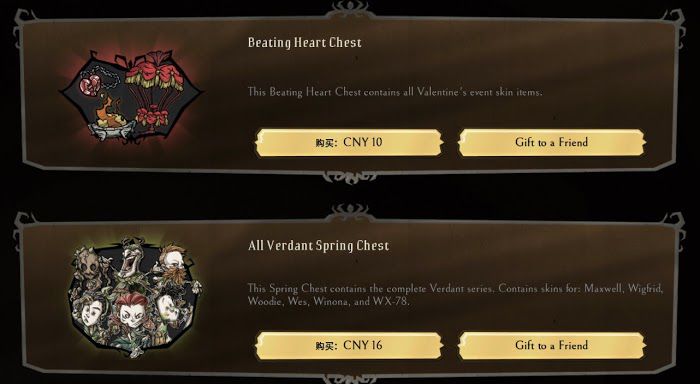Click the All Verdant Spring Chest title
The width and height of the screenshot is (700, 384).
click(x=319, y=246)
